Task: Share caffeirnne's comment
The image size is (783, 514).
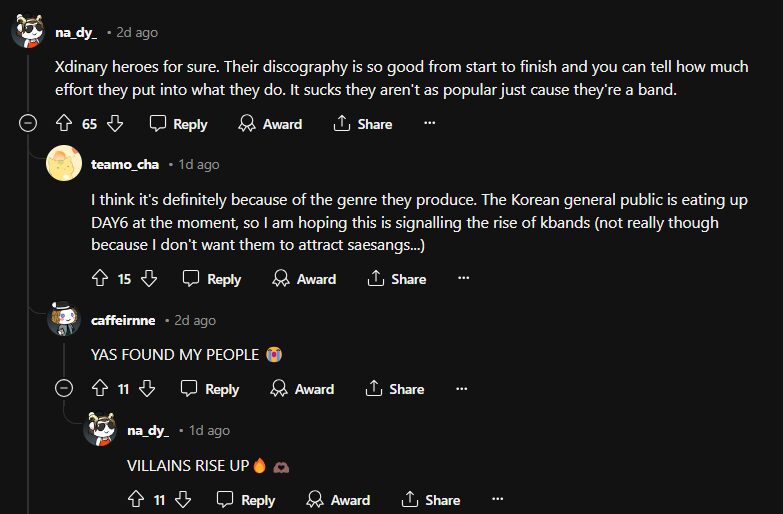Action: click(x=397, y=389)
